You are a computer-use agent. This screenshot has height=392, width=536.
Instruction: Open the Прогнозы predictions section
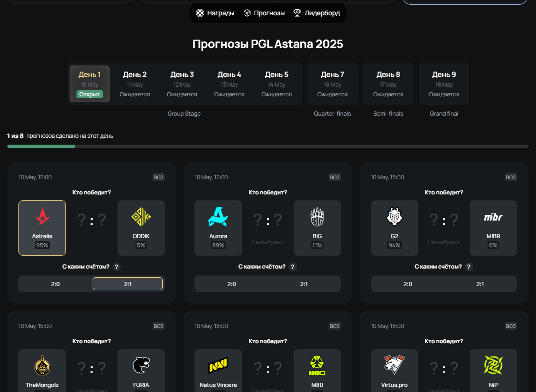(x=264, y=13)
